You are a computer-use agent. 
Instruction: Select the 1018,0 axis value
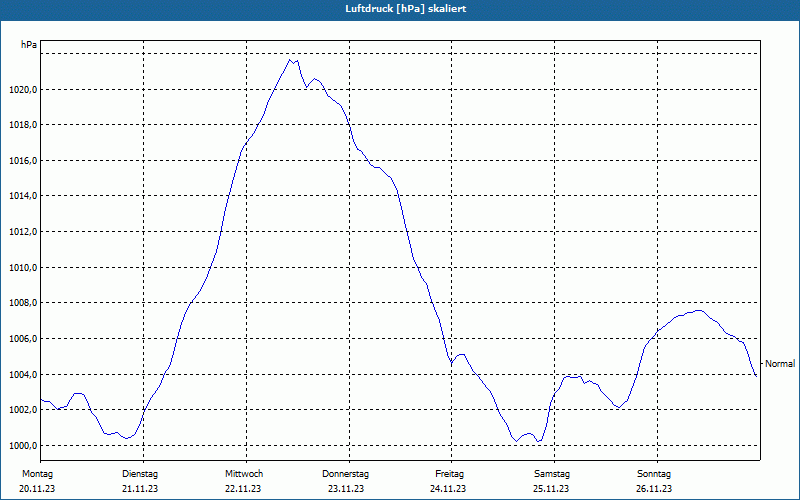[23, 125]
